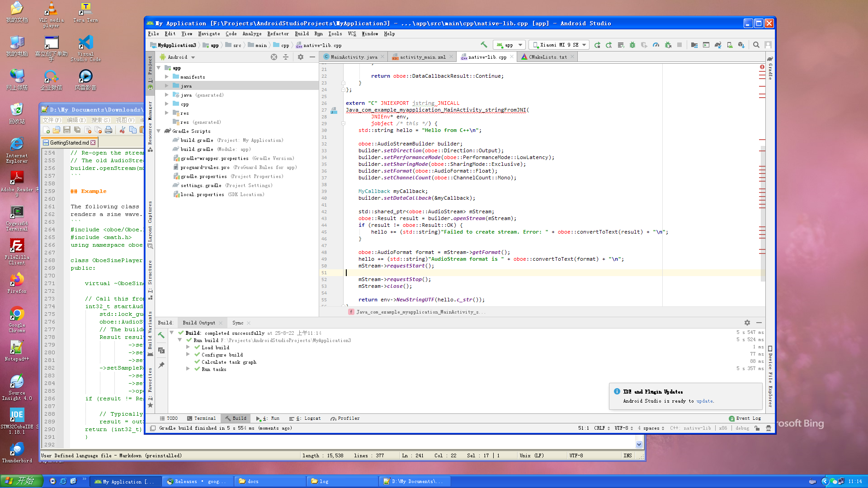Screen dimensions: 868x488
Task: Open the Project panel gear settings icon
Action: click(301, 57)
